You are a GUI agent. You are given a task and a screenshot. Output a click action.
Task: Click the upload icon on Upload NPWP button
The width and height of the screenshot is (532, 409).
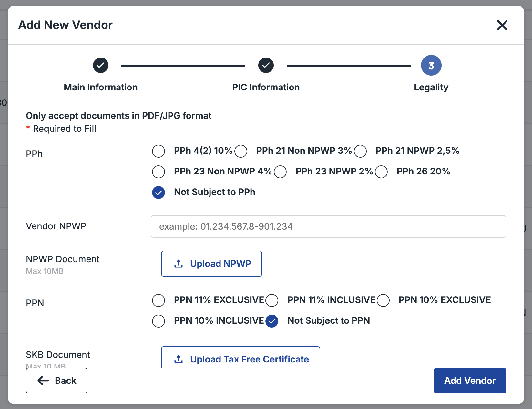point(178,264)
